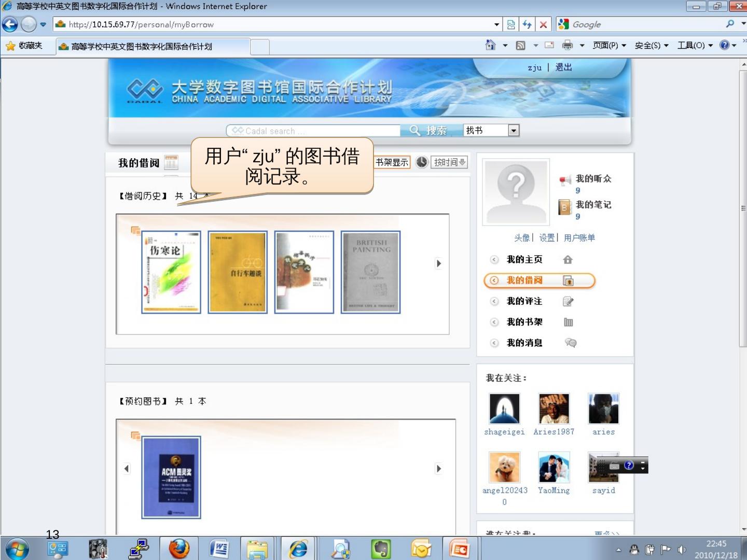The height and width of the screenshot is (560, 747).
Task: Open PowerPoint from the taskbar
Action: [x=460, y=549]
